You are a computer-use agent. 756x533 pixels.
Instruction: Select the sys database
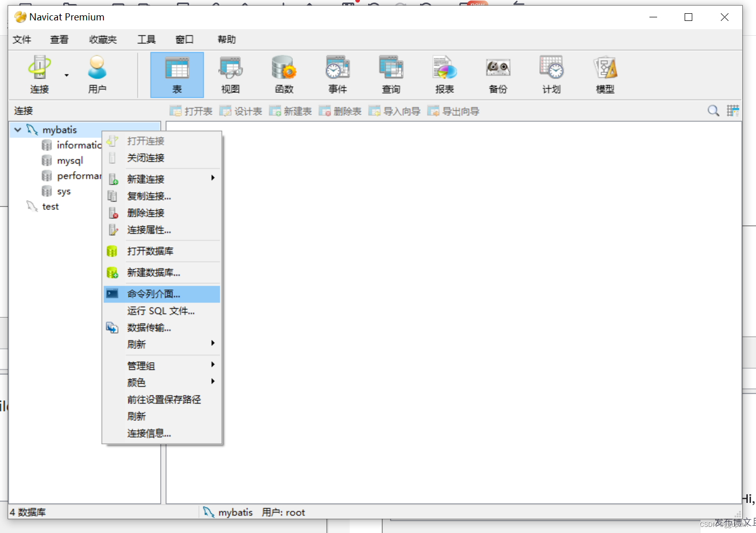(x=64, y=191)
